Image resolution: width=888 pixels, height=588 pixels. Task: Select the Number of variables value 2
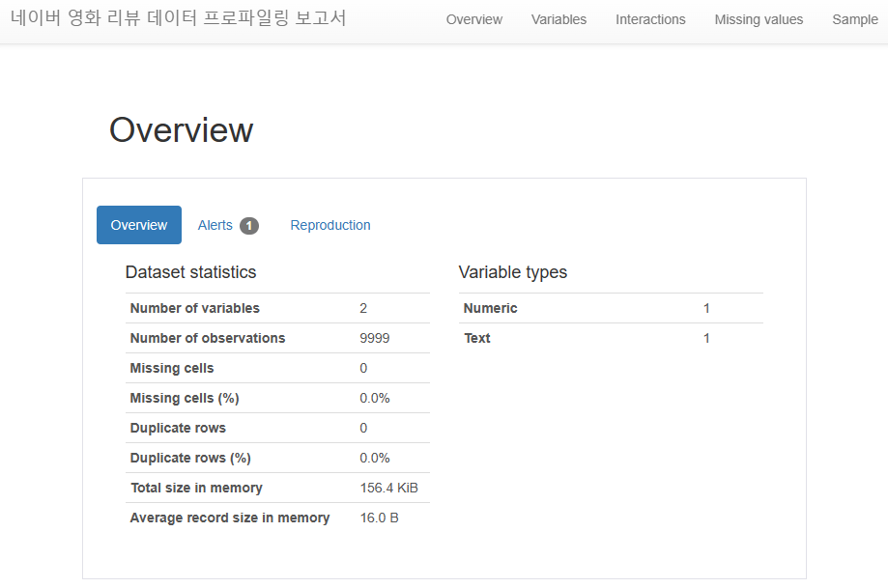tap(363, 308)
